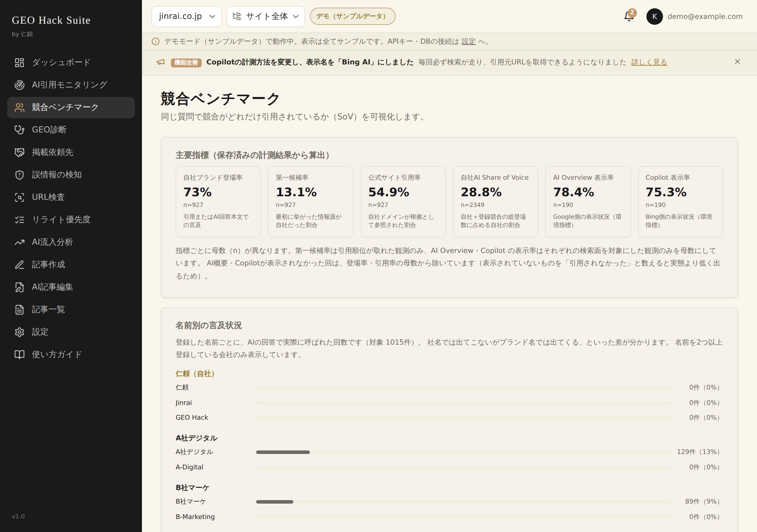Click GEO Hack Suite logo title
The image size is (757, 532).
(51, 20)
